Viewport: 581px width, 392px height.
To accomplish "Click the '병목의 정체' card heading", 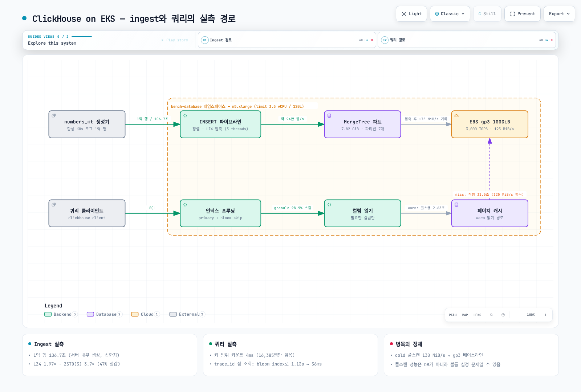I will 409,344.
